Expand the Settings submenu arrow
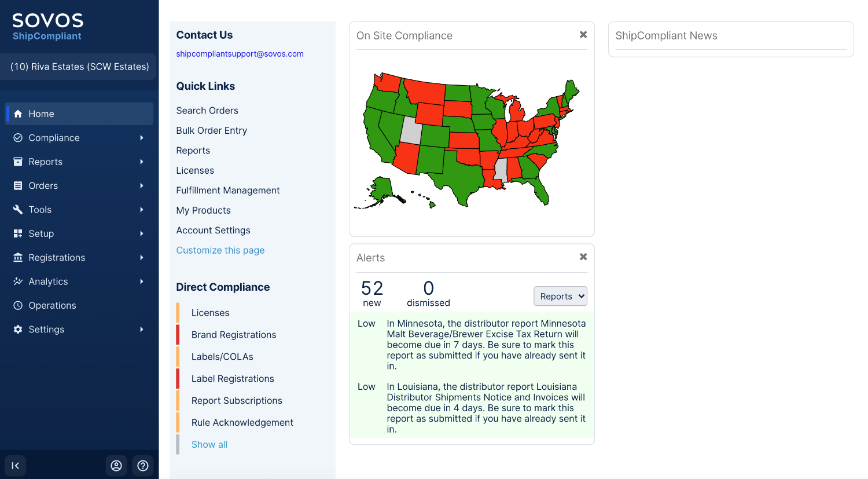 pyautogui.click(x=141, y=330)
